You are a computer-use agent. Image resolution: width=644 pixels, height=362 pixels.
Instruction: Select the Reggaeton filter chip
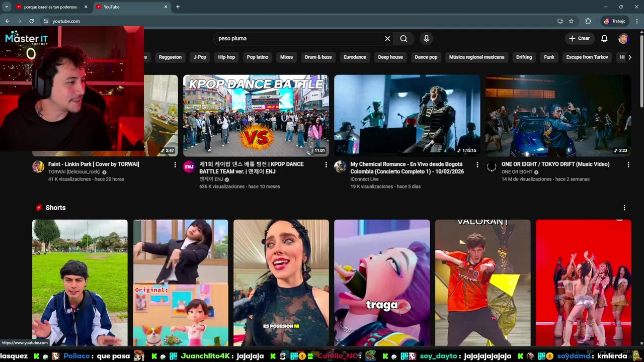[x=170, y=57]
